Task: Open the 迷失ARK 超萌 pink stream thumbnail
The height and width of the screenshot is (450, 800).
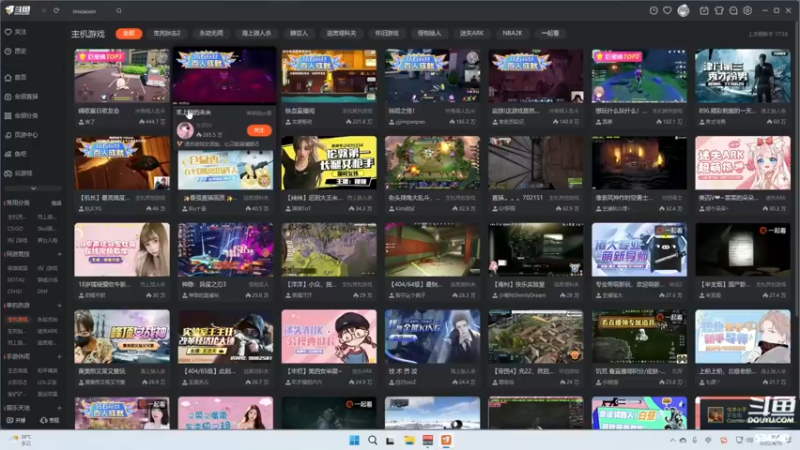Action: [x=742, y=163]
